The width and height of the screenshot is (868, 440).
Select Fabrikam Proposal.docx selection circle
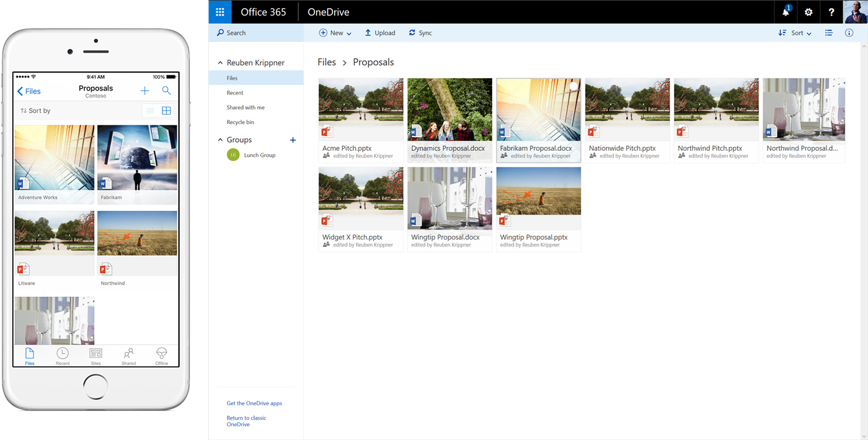(x=573, y=86)
